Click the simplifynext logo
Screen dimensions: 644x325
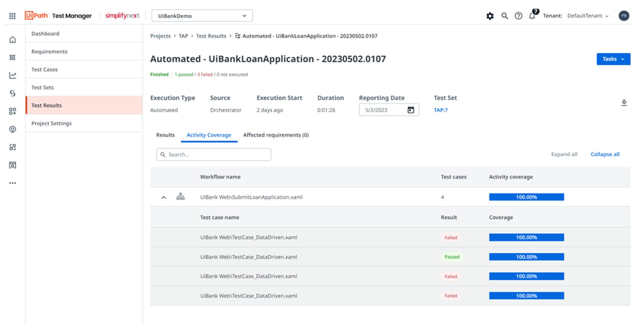tap(122, 16)
